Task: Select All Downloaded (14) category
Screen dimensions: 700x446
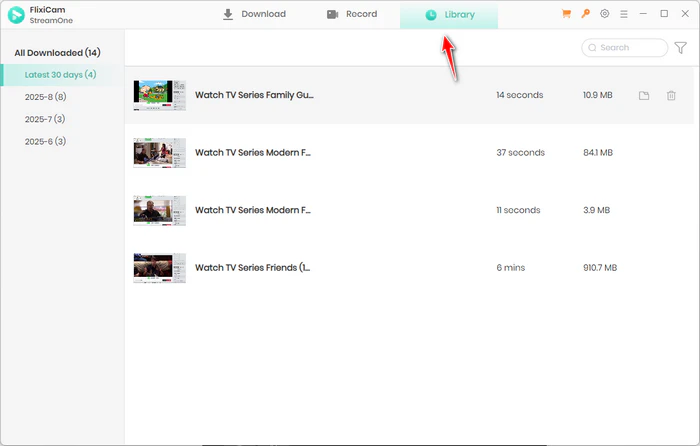Action: pyautogui.click(x=56, y=52)
